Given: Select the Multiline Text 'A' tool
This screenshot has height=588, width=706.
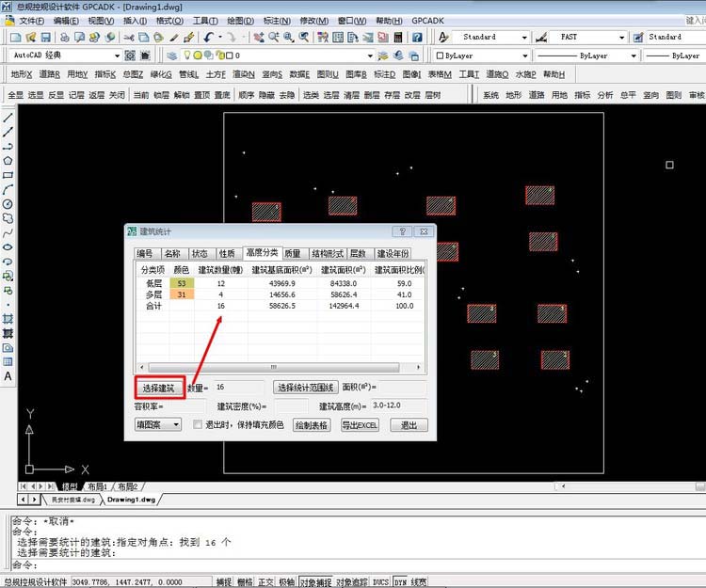Looking at the screenshot, I should (8, 376).
